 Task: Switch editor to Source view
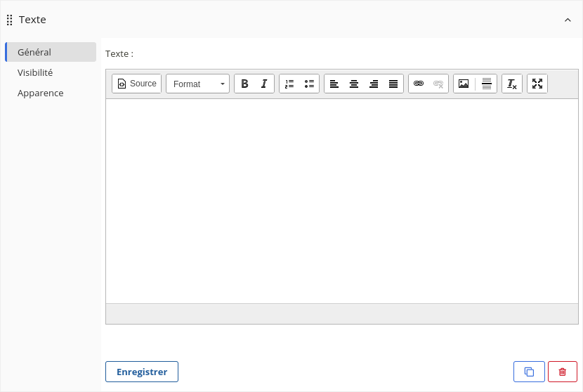click(136, 84)
